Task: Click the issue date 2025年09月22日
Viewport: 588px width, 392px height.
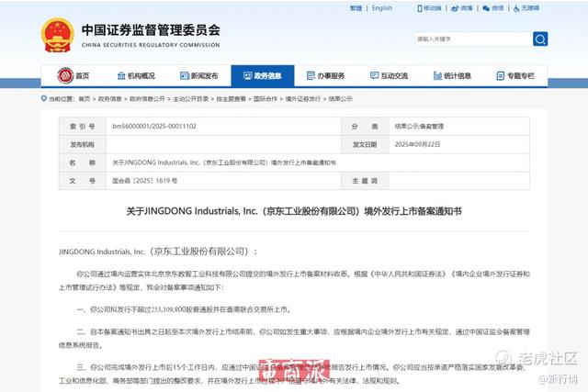Action: 417,144
